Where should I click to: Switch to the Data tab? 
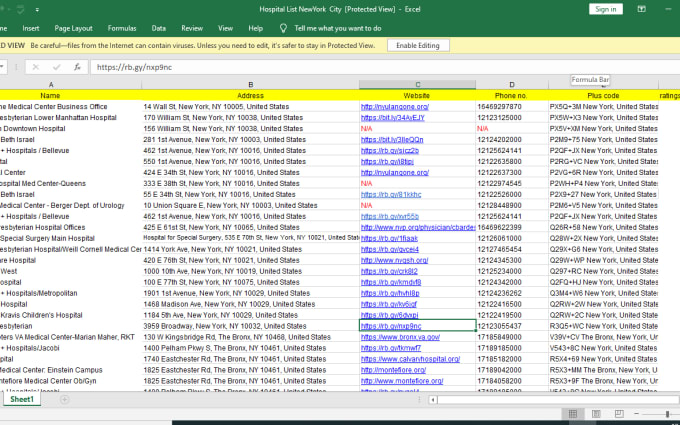[159, 28]
